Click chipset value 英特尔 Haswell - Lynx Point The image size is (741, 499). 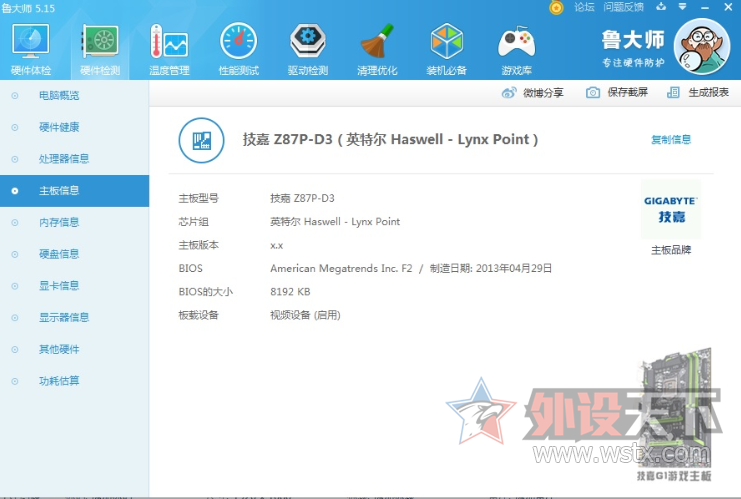pyautogui.click(x=335, y=222)
